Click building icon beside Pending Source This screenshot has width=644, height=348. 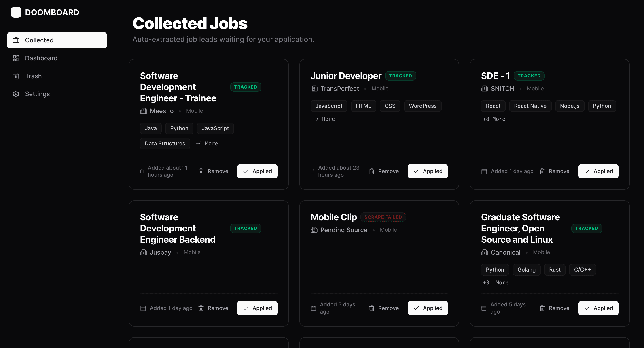[x=314, y=230]
